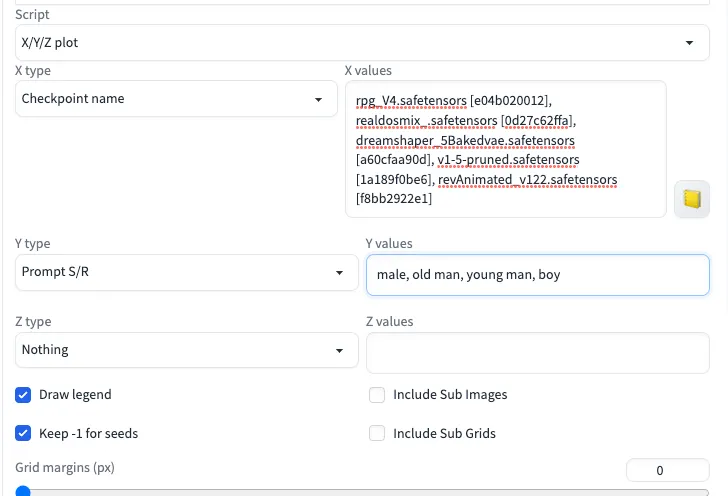The width and height of the screenshot is (728, 496).
Task: Click the arrow in Z type dropdown
Action: click(x=340, y=350)
